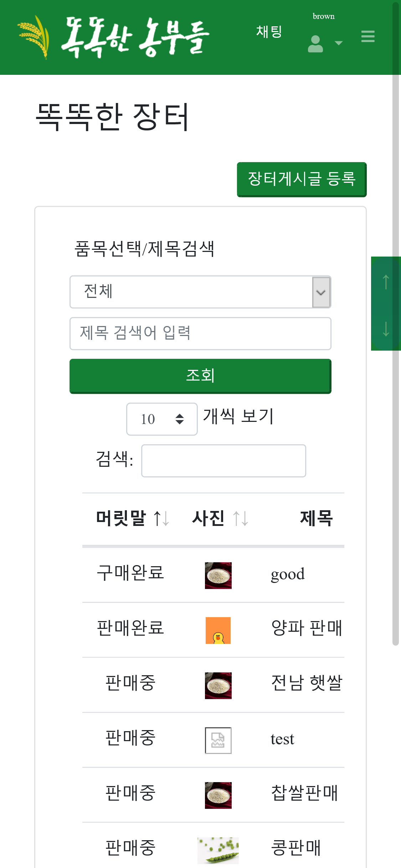
Task: Open the hamburger navigation menu
Action: 368,36
